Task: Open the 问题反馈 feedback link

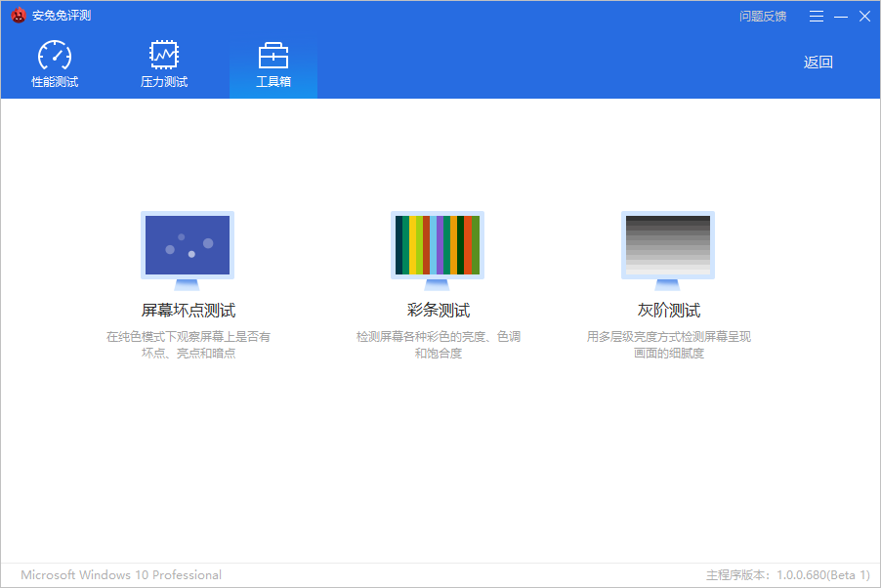Action: tap(763, 17)
